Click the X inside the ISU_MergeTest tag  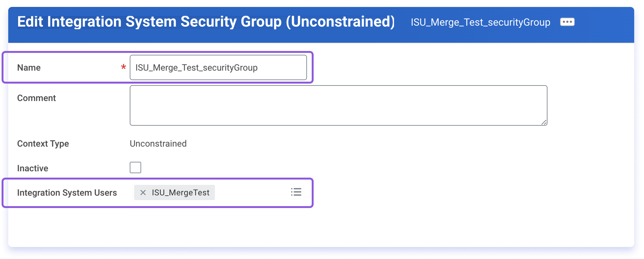(143, 192)
